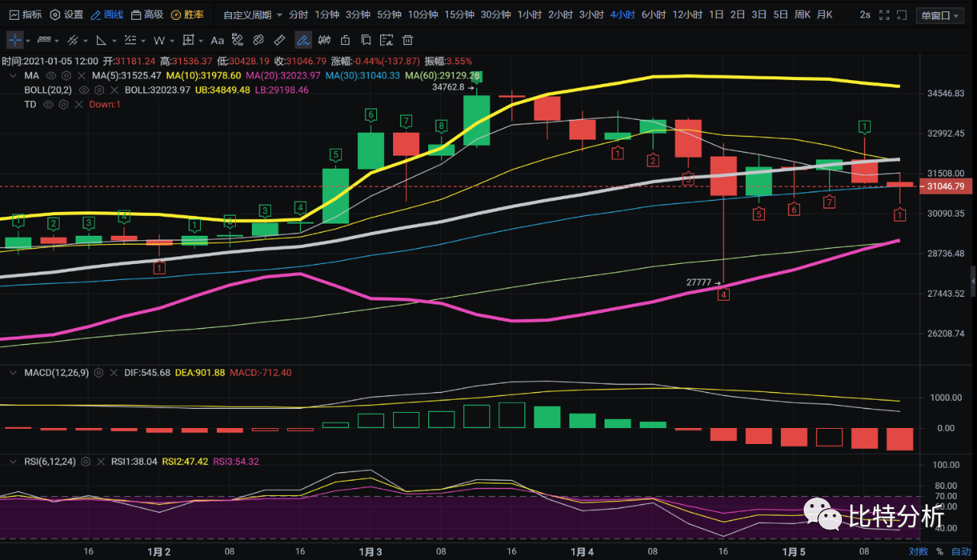The height and width of the screenshot is (560, 977).
Task: Toggle 对数 log scale at bottom right
Action: (918, 551)
